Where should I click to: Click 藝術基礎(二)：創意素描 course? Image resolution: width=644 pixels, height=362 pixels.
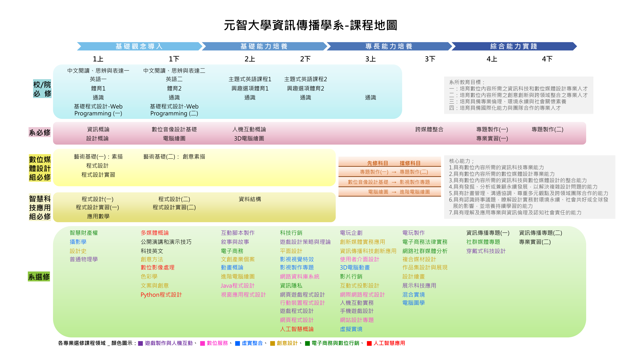coord(174,157)
